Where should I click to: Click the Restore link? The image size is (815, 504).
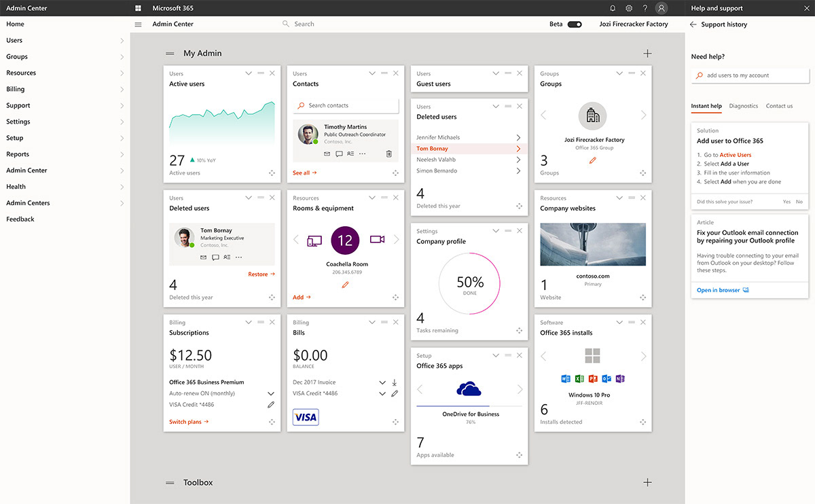click(261, 274)
